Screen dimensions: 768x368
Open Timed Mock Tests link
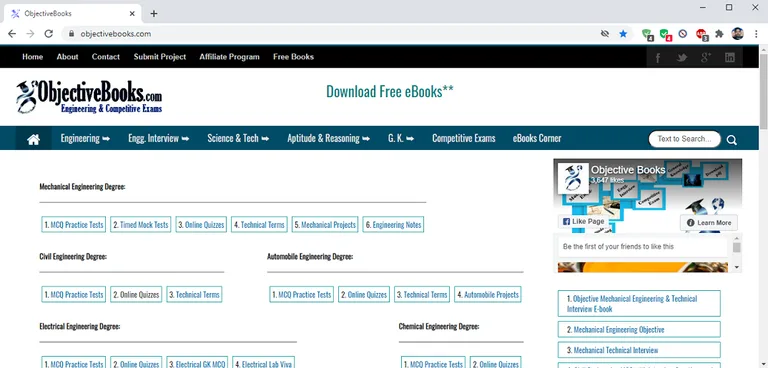(141, 225)
